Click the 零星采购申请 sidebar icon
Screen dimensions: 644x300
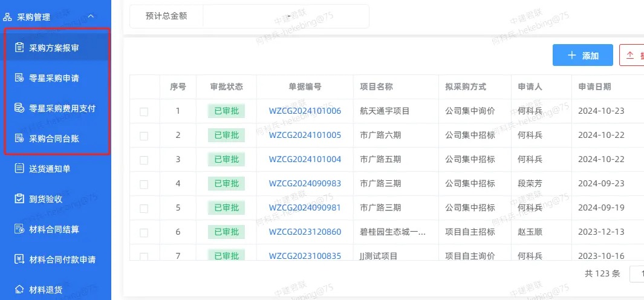click(19, 78)
